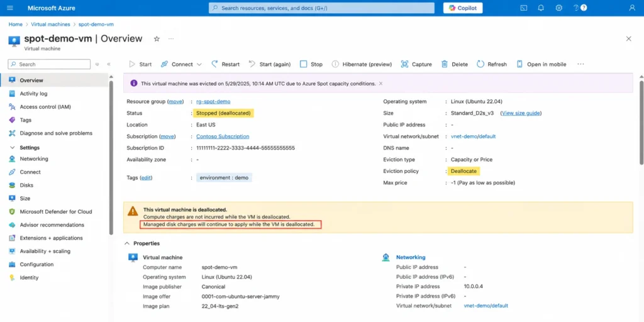The height and width of the screenshot is (322, 644).
Task: Click move link beside Resource group
Action: [x=175, y=101]
